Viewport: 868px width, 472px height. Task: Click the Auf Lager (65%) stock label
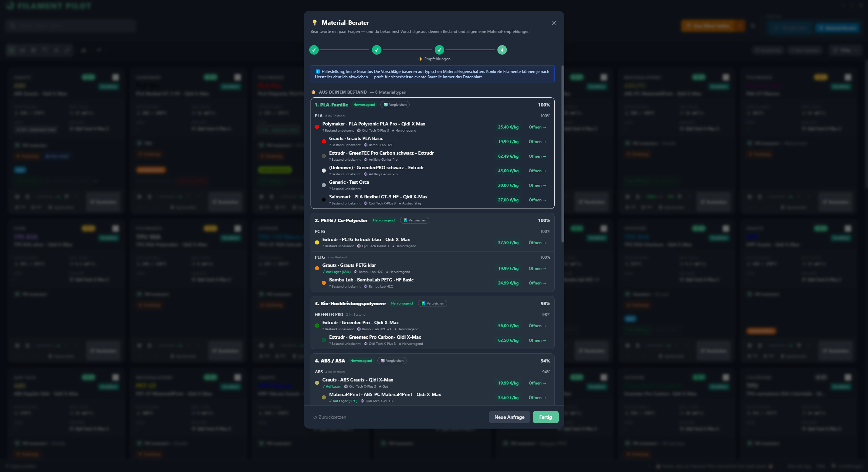(337, 272)
